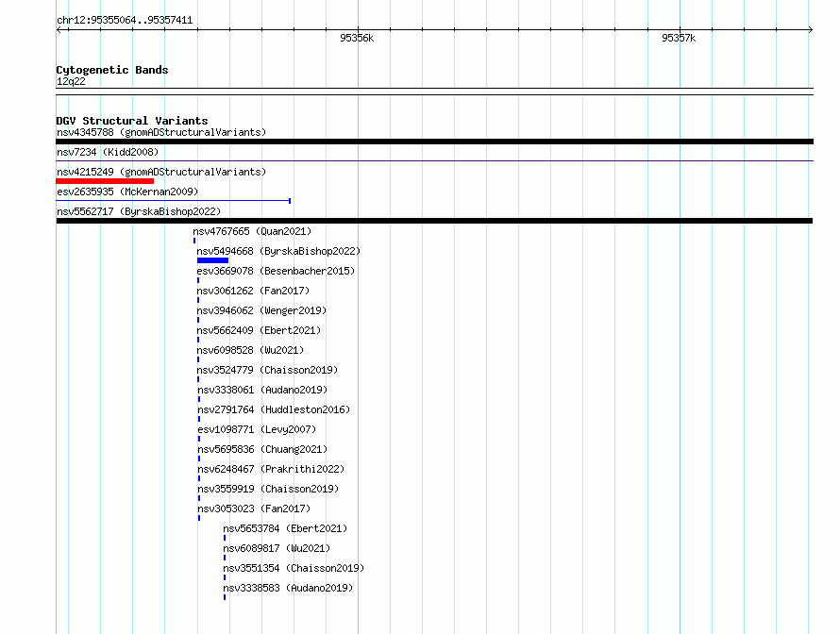The width and height of the screenshot is (840, 634).
Task: Open nsv3551354 (Chaisson2019) variant
Action: 294,568
